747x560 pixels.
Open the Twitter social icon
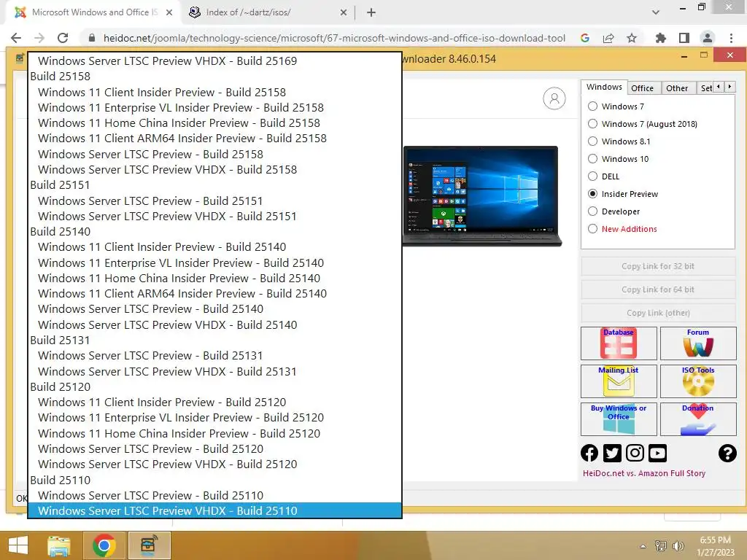coord(612,453)
